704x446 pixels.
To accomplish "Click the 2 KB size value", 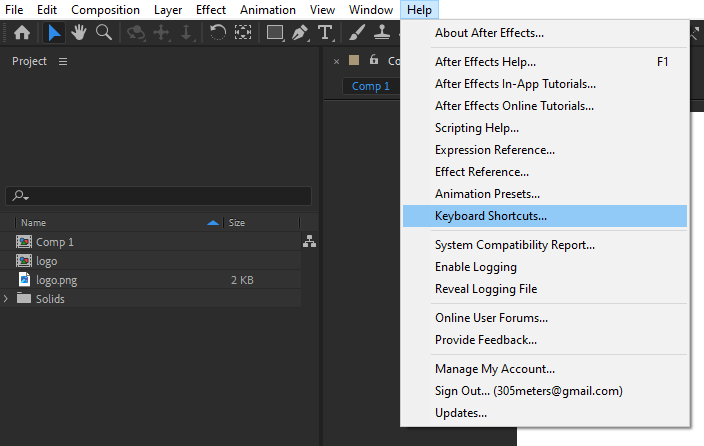I will pyautogui.click(x=242, y=280).
